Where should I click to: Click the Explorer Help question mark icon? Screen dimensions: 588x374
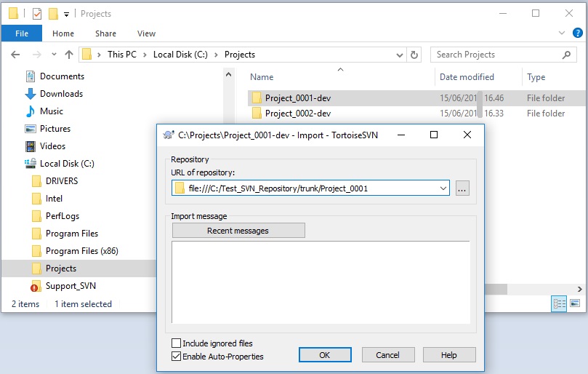[578, 33]
